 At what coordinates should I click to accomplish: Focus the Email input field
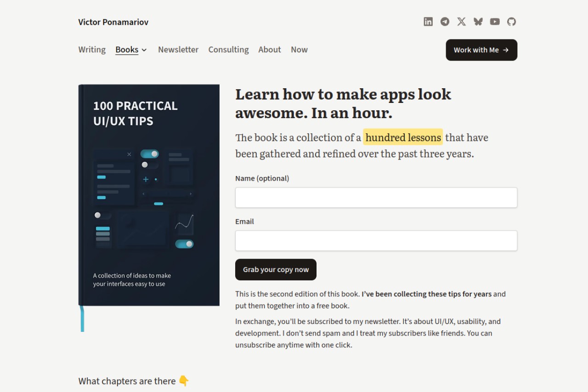[x=376, y=241]
